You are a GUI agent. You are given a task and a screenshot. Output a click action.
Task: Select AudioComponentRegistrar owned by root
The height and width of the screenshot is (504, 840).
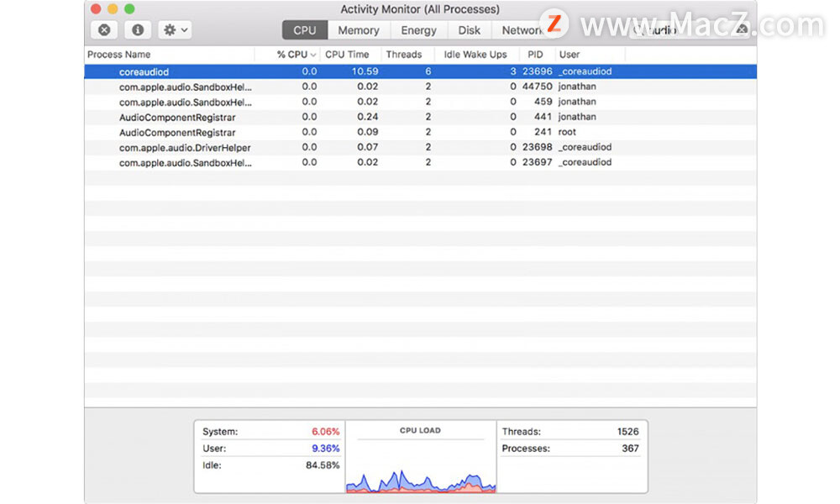tap(177, 133)
